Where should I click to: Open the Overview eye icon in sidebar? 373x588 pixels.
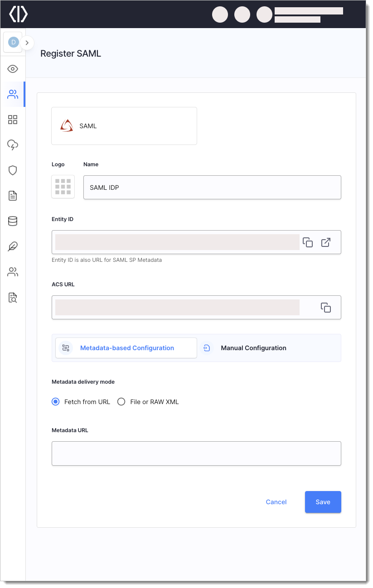13,69
